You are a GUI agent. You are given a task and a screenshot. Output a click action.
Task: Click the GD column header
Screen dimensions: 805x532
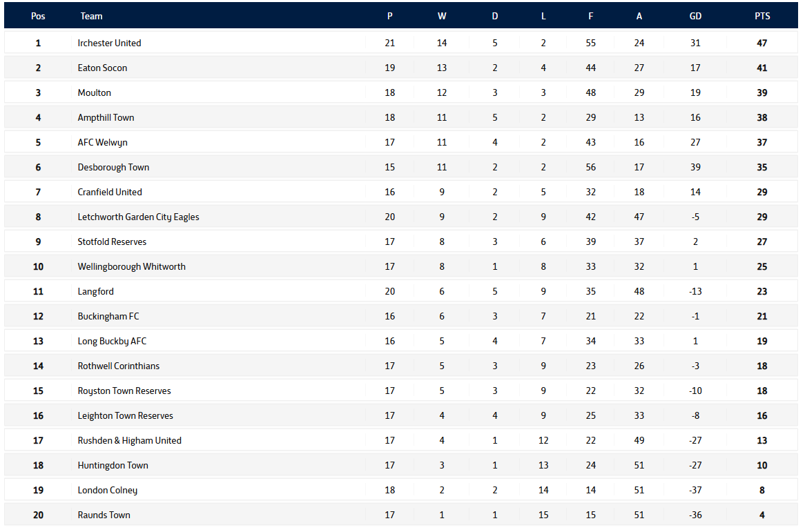click(695, 16)
